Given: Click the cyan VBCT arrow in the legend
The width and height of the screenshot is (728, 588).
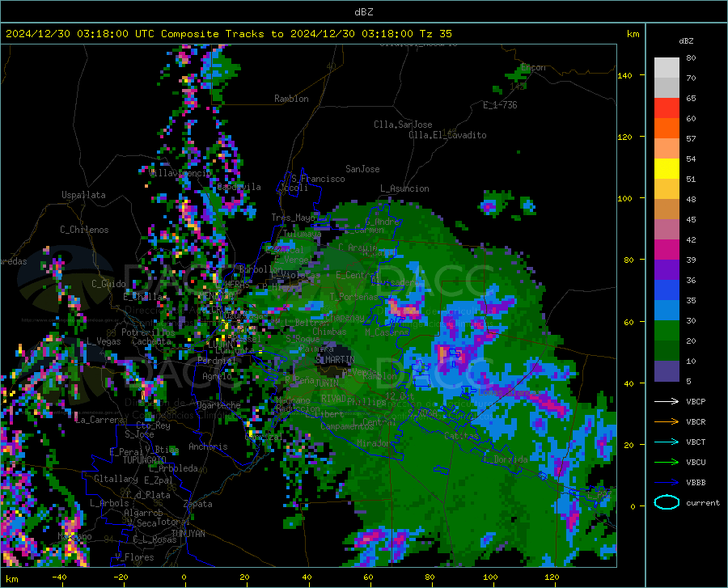Looking at the screenshot, I should [667, 442].
